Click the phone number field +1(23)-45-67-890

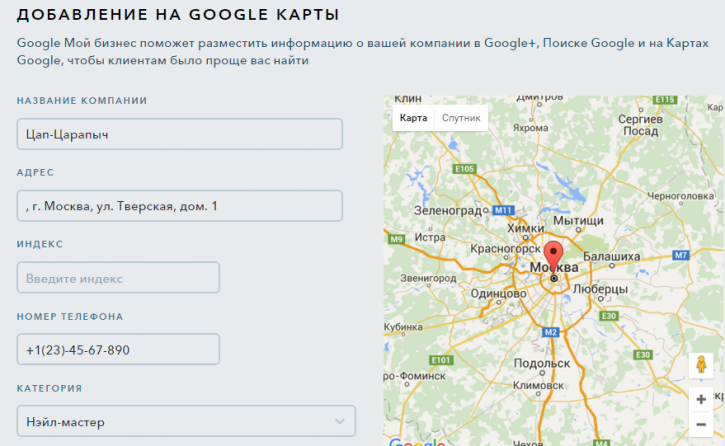tap(118, 349)
